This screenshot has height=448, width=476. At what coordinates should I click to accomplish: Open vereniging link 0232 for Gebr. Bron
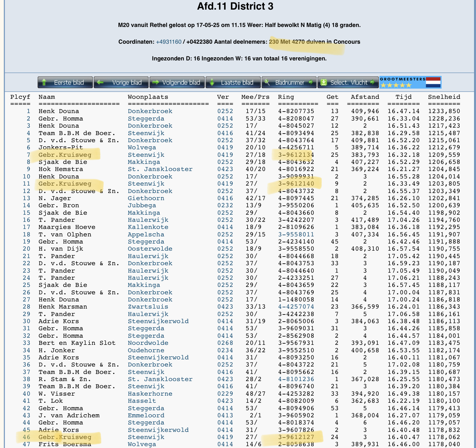click(225, 205)
